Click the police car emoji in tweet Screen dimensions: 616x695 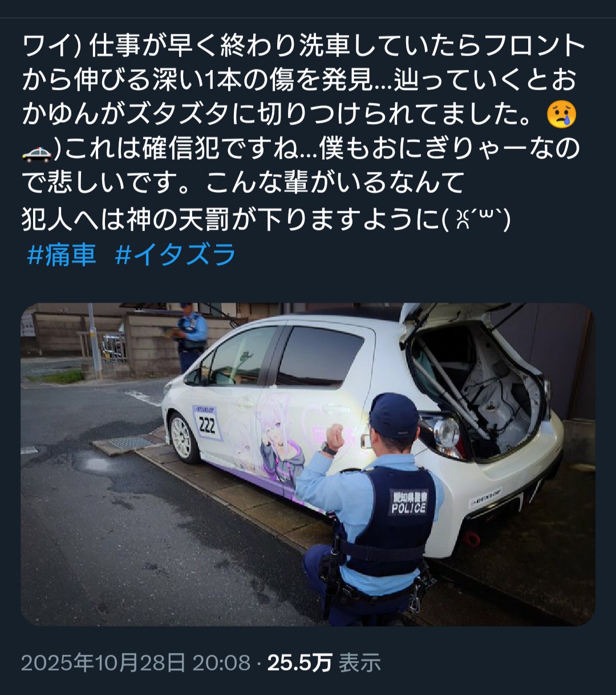coord(37,150)
